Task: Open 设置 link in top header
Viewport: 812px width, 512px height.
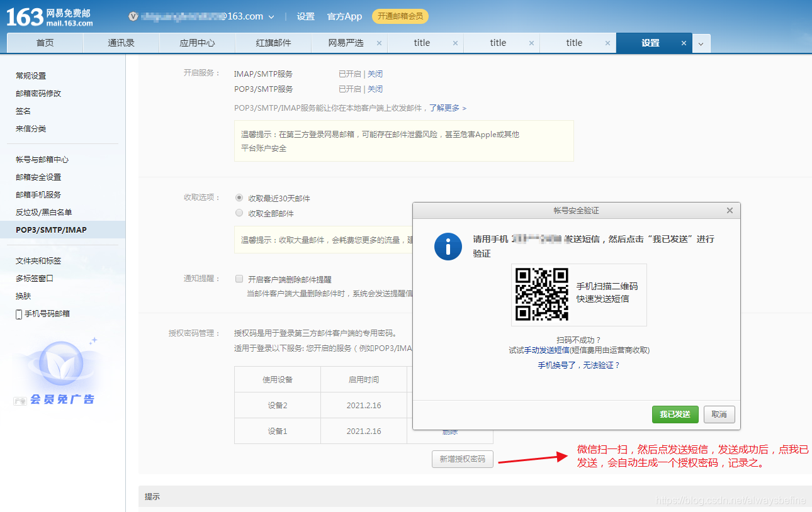Action: tap(305, 16)
